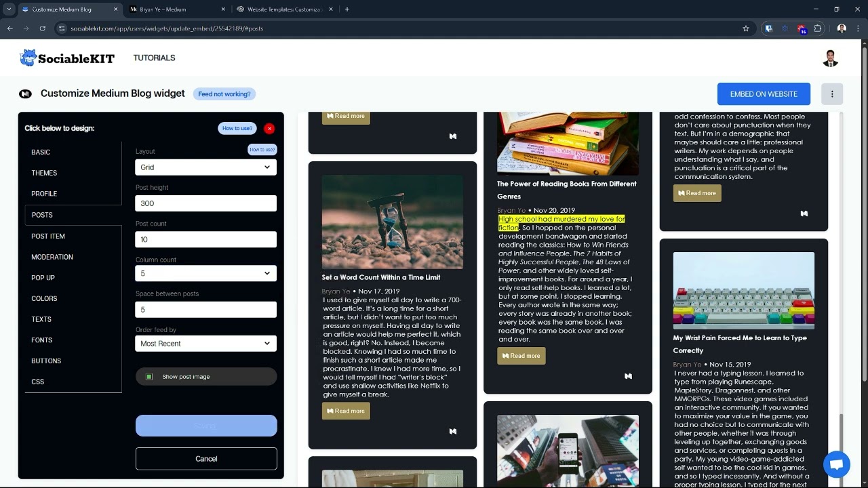This screenshot has height=488, width=868.
Task: Open the COLORS settings section
Action: point(44,298)
